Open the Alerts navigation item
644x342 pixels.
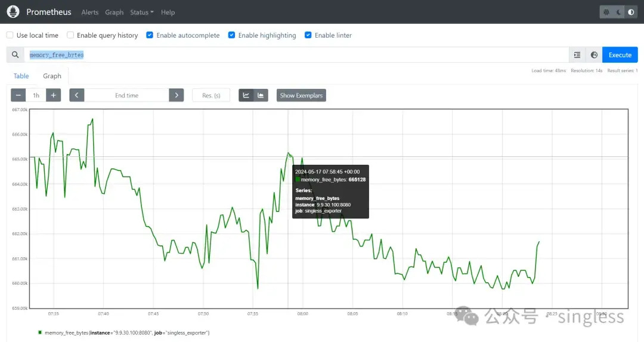90,12
